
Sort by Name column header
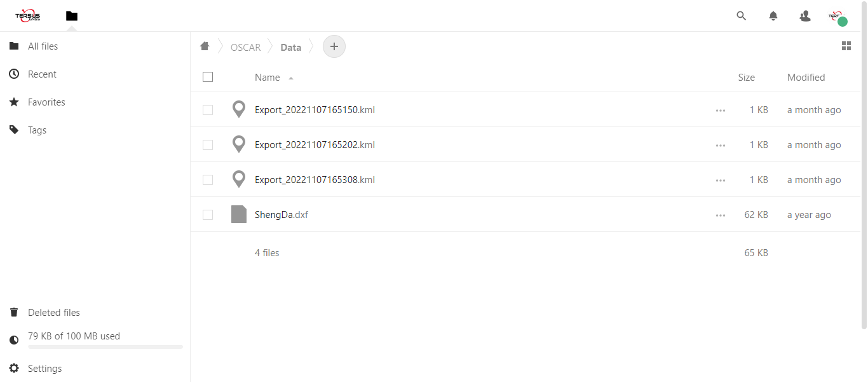(x=268, y=78)
